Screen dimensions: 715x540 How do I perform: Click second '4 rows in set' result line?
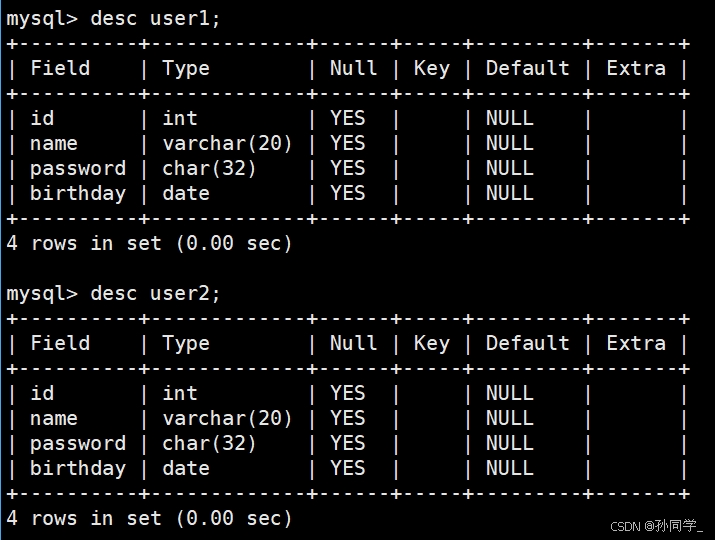pos(149,519)
